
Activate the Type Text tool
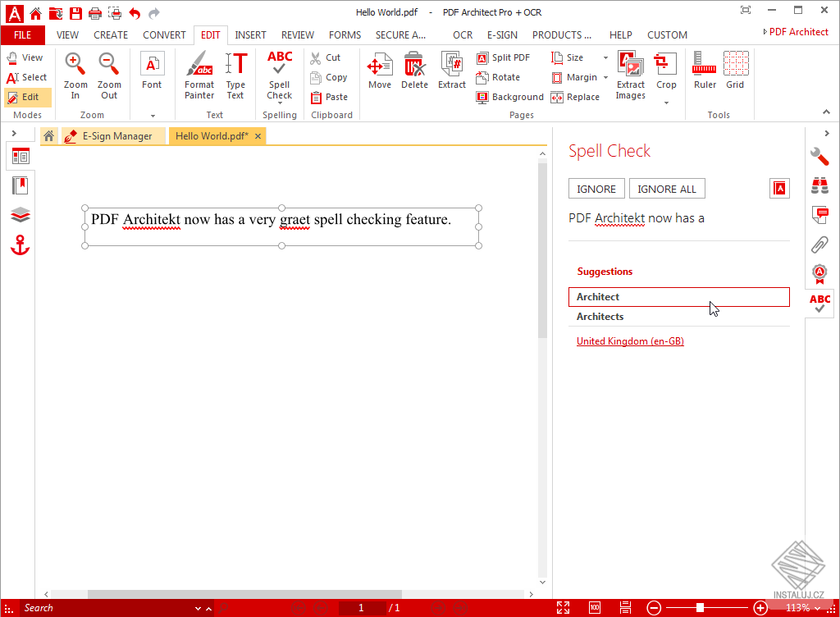coord(235,75)
